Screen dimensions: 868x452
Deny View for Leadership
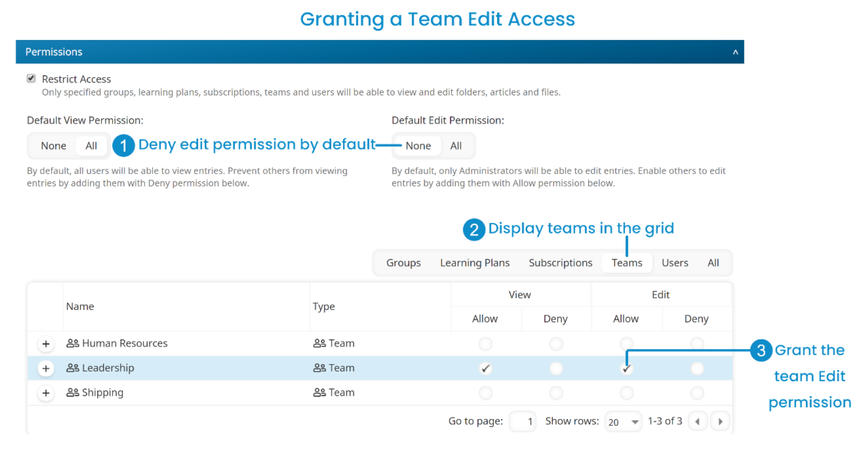pyautogui.click(x=556, y=368)
